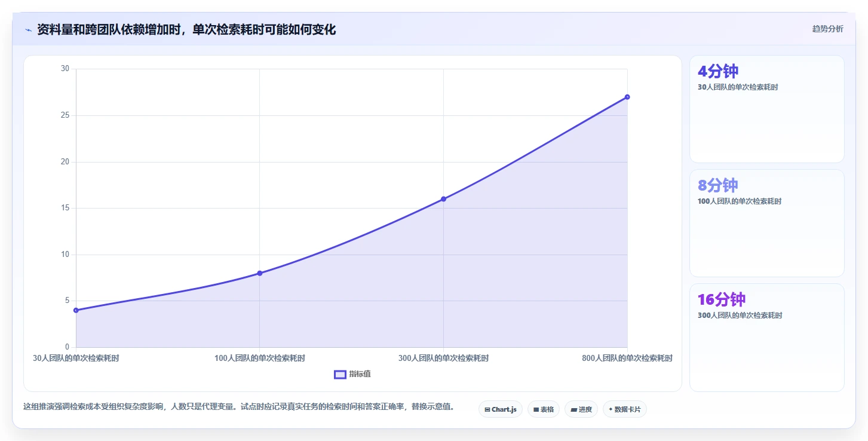This screenshot has height=441, width=868.
Task: Click the trend icon beside the header title
Action: click(x=28, y=30)
